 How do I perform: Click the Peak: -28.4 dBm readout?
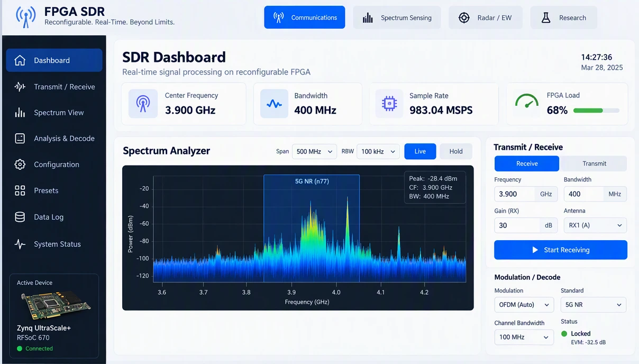pos(433,179)
